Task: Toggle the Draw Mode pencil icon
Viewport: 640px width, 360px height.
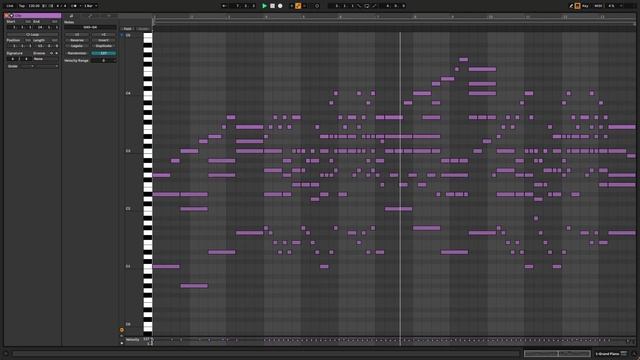Action: (x=571, y=6)
